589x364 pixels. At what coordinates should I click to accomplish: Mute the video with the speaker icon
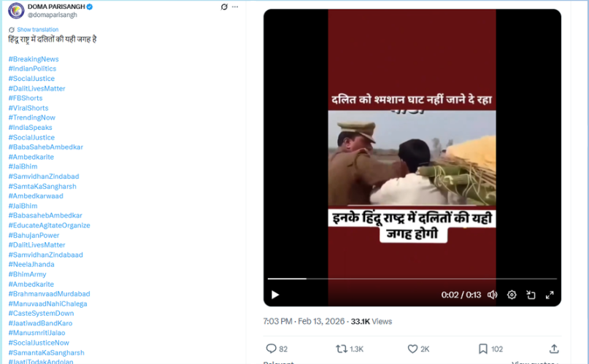492,295
